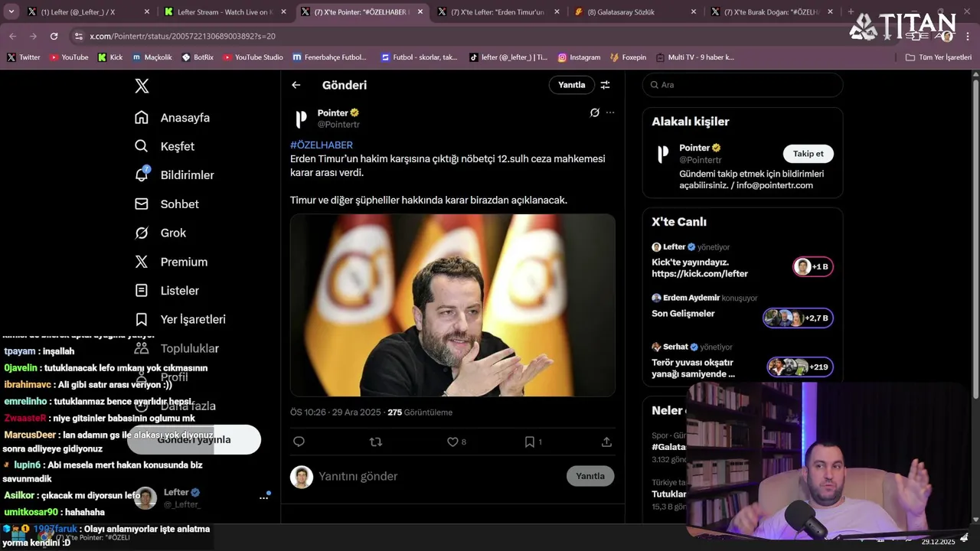
Task: Click the #ÖZELHABER hashtag
Action: 322,145
